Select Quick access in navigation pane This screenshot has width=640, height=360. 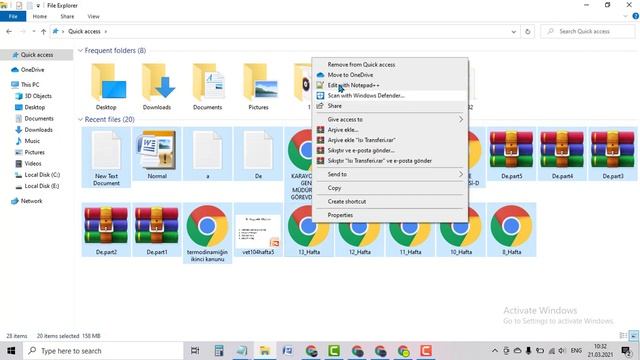(37, 55)
